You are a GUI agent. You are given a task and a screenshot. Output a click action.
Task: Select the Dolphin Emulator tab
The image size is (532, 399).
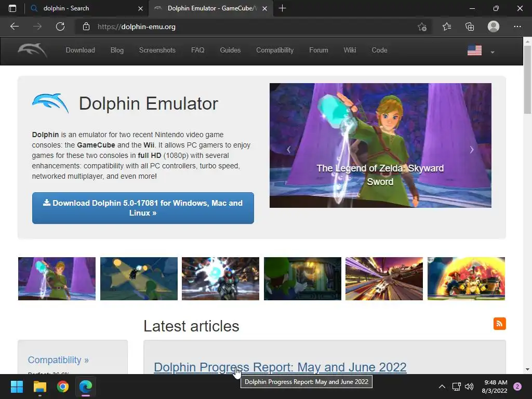[210, 8]
